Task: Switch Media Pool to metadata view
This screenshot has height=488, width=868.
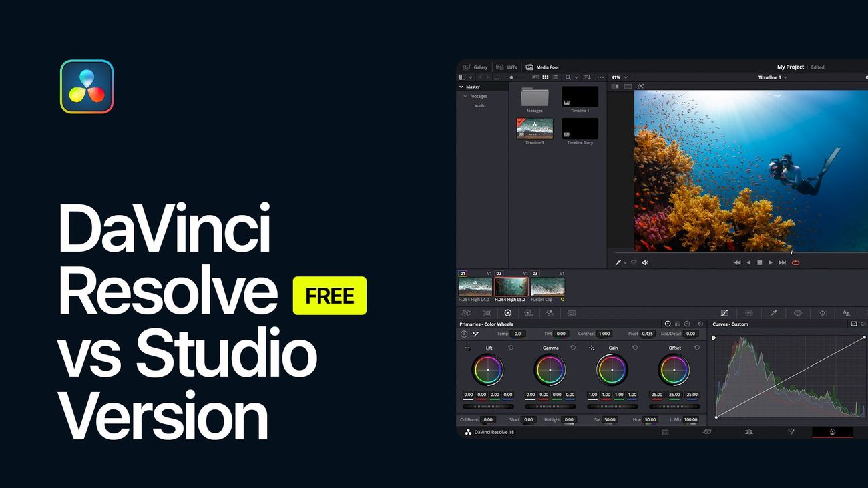Action: 535,77
